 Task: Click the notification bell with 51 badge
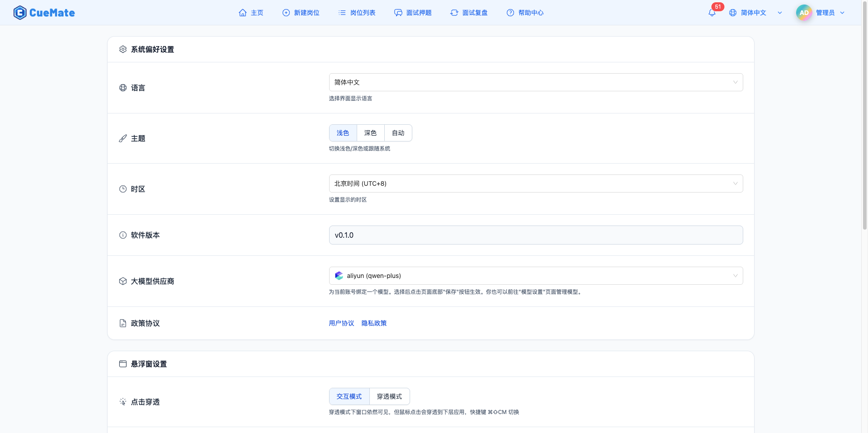[712, 13]
